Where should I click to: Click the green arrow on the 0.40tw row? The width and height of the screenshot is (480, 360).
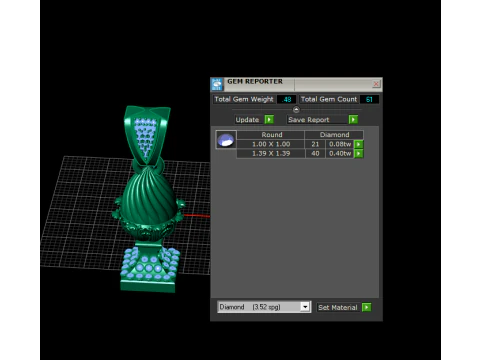click(359, 154)
